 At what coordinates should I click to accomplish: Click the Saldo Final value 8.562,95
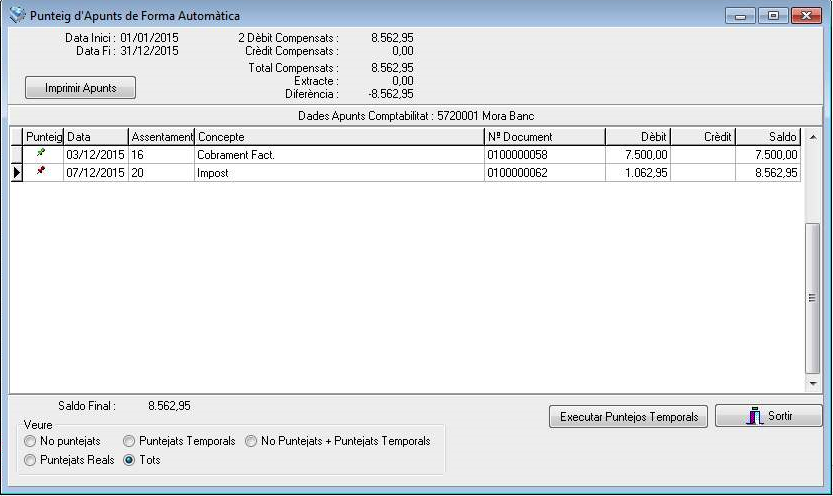tap(169, 406)
